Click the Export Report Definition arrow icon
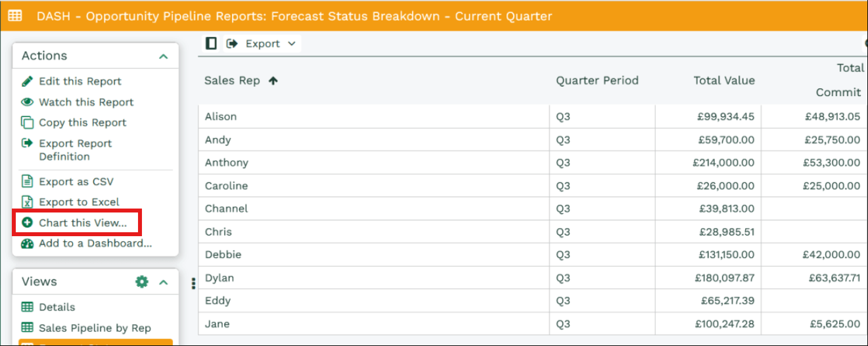The image size is (868, 346). (x=27, y=143)
